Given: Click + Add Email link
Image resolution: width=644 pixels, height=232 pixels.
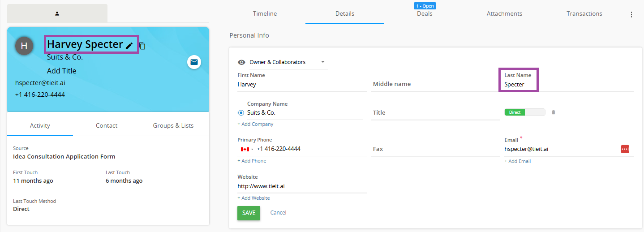Looking at the screenshot, I should (x=518, y=161).
